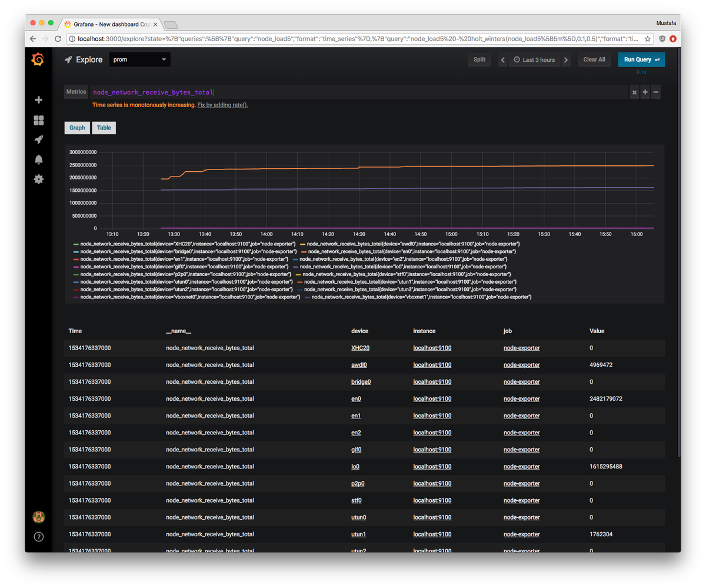Click the browser reload icon
This screenshot has height=588, width=706.
click(x=58, y=39)
